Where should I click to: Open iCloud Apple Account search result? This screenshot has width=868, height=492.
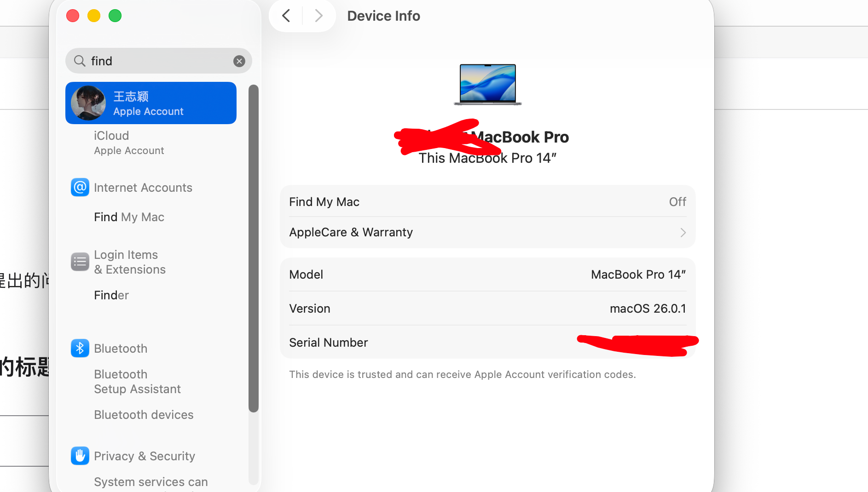[129, 143]
